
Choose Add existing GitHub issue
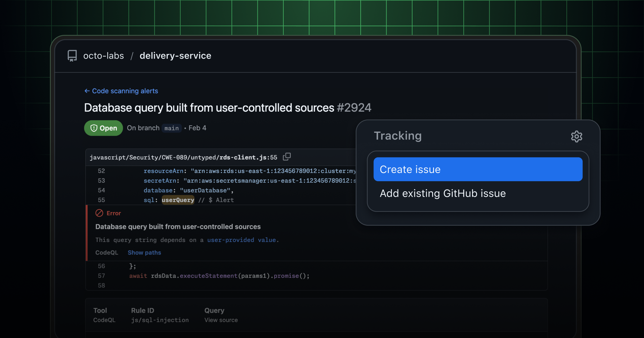click(x=443, y=193)
